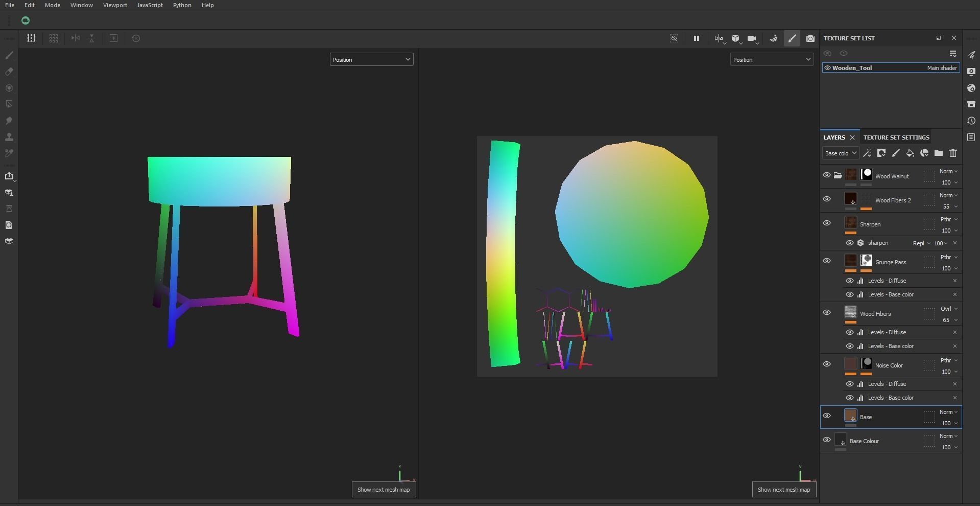980x506 pixels.
Task: Open the Export textures icon in left sidebar
Action: tap(9, 176)
